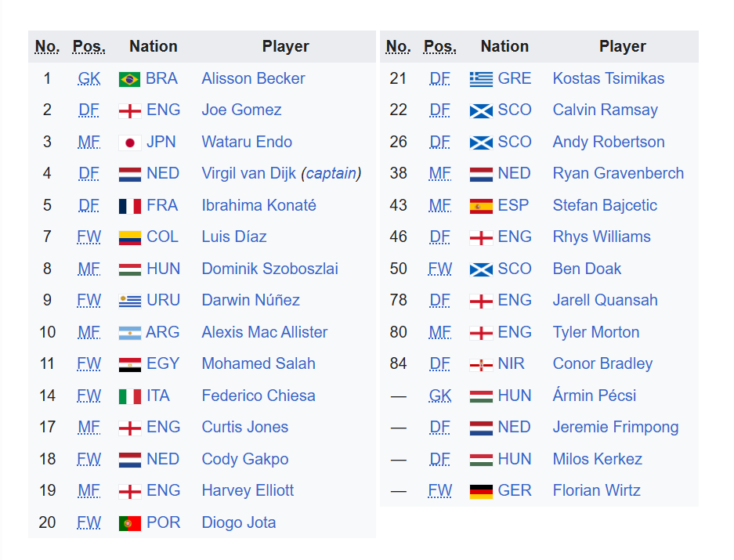This screenshot has height=560, width=734.
Task: Click the Northern Ireland flag icon by NIR
Action: [x=481, y=365]
